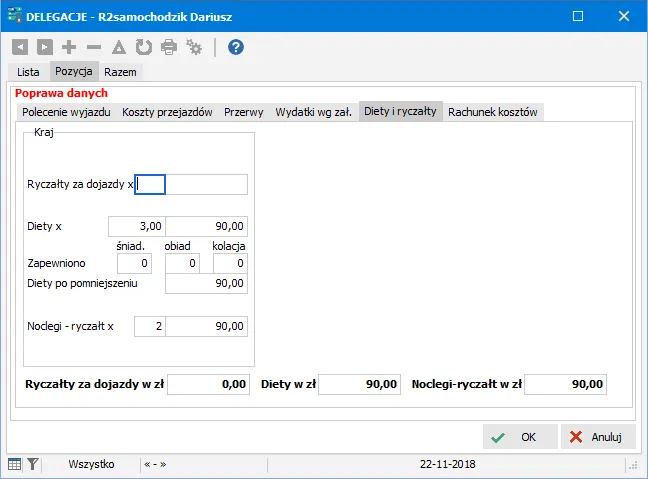Click the triangle edit icon in toolbar
The image size is (648, 479).
click(x=119, y=47)
